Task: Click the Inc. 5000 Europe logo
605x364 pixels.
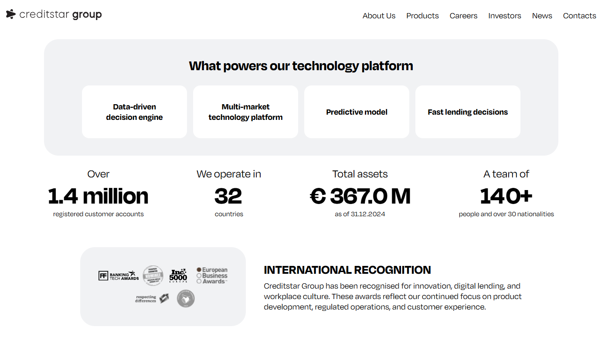Action: tap(178, 275)
